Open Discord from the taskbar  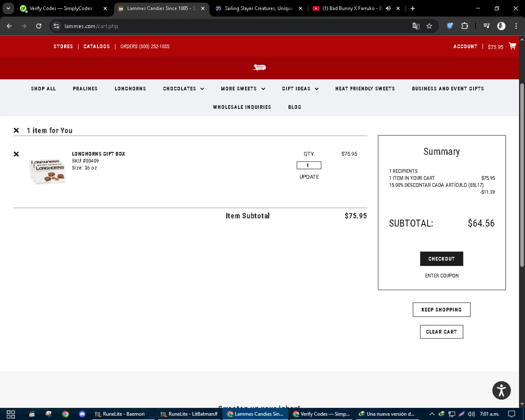coord(82,414)
